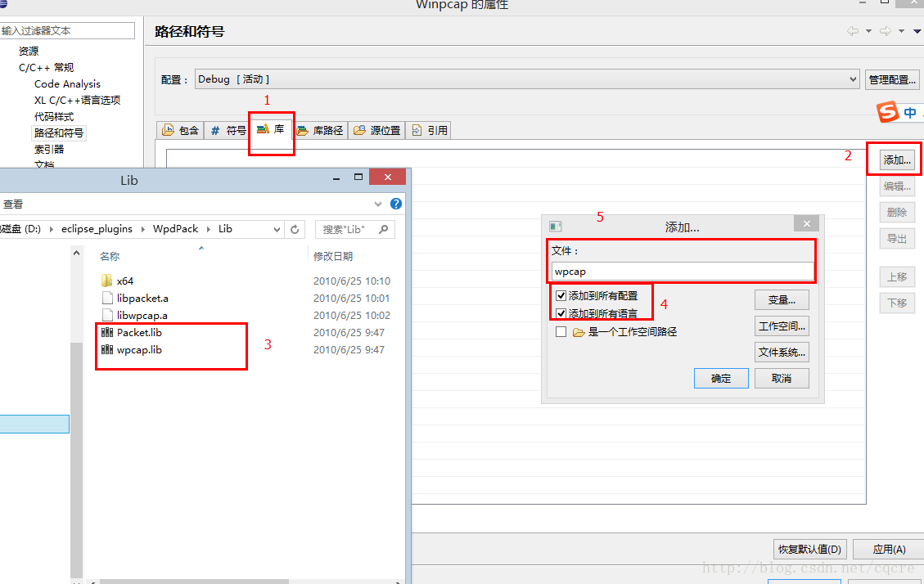The image size is (924, 584).
Task: Click the 库 tab's library icon
Action: coord(263,128)
